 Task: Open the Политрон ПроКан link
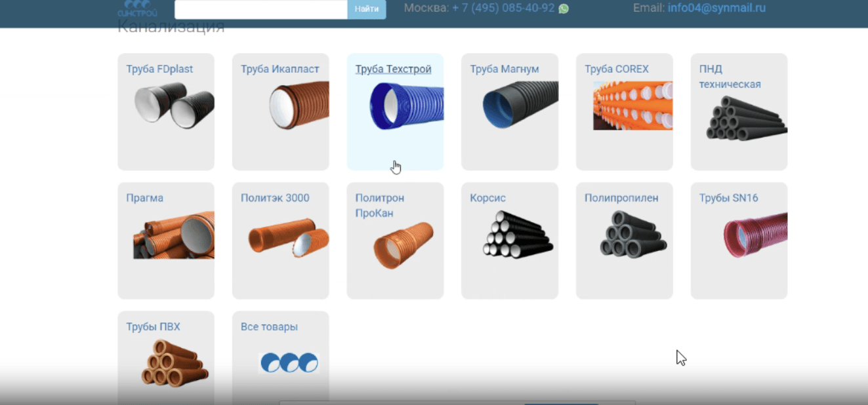[x=380, y=206]
